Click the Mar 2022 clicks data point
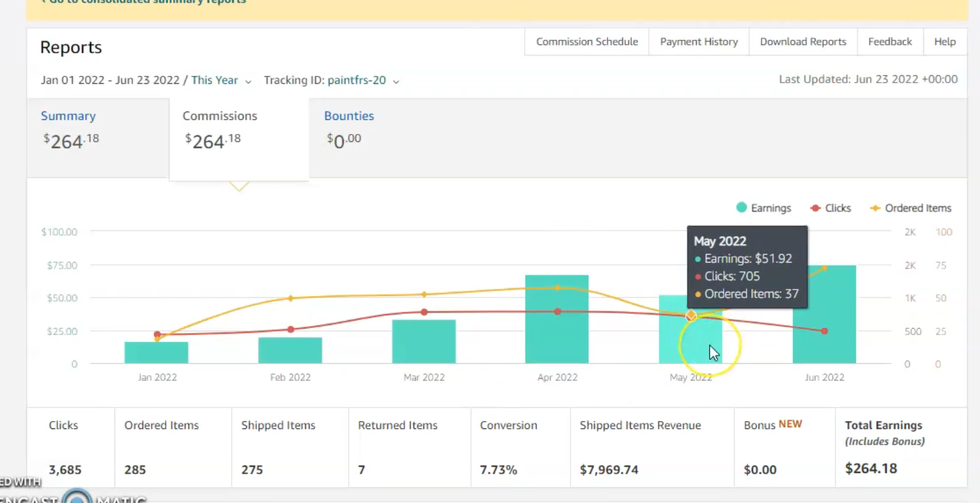Screen dimensions: 980x503 tap(424, 312)
